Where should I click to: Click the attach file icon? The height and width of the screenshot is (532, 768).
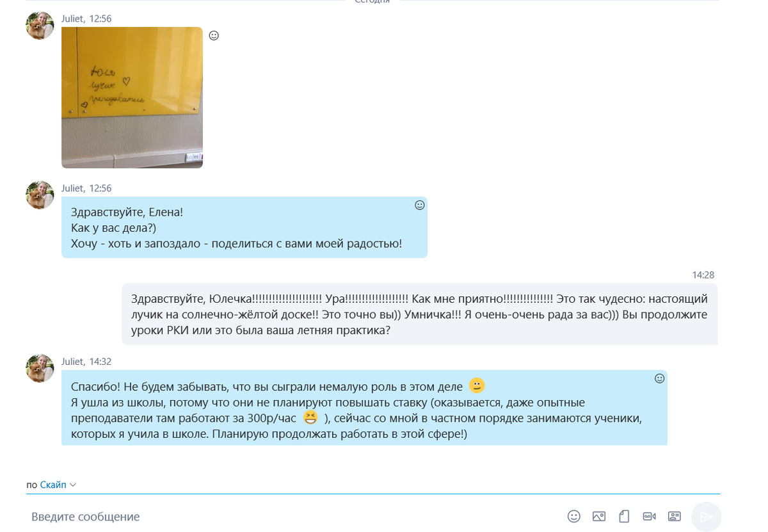coord(624,516)
